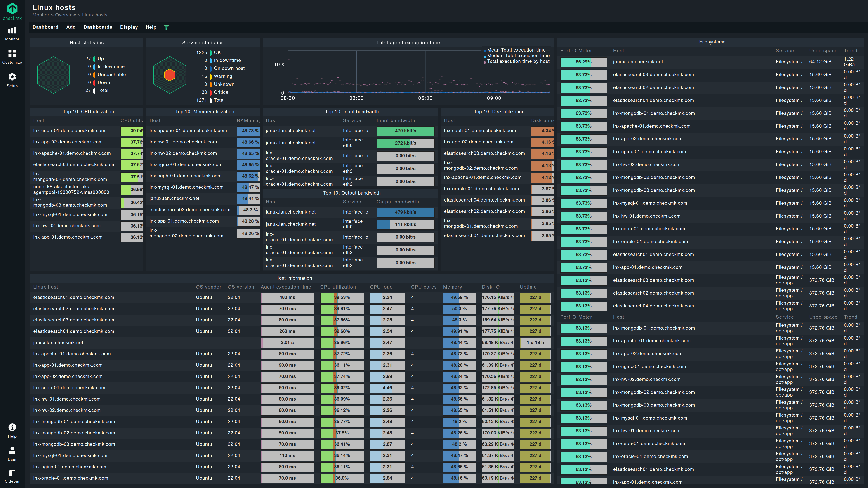The image size is (868, 488).
Task: Open the Add menu
Action: pyautogui.click(x=71, y=27)
